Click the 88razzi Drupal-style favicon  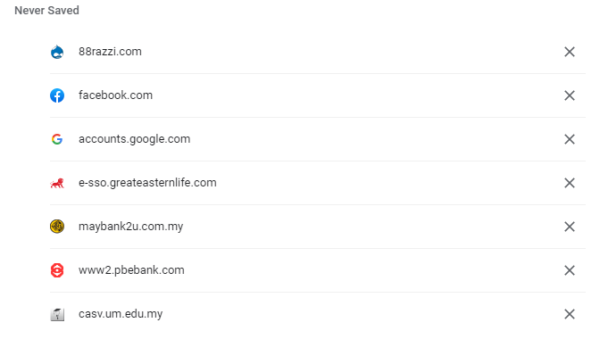[57, 52]
